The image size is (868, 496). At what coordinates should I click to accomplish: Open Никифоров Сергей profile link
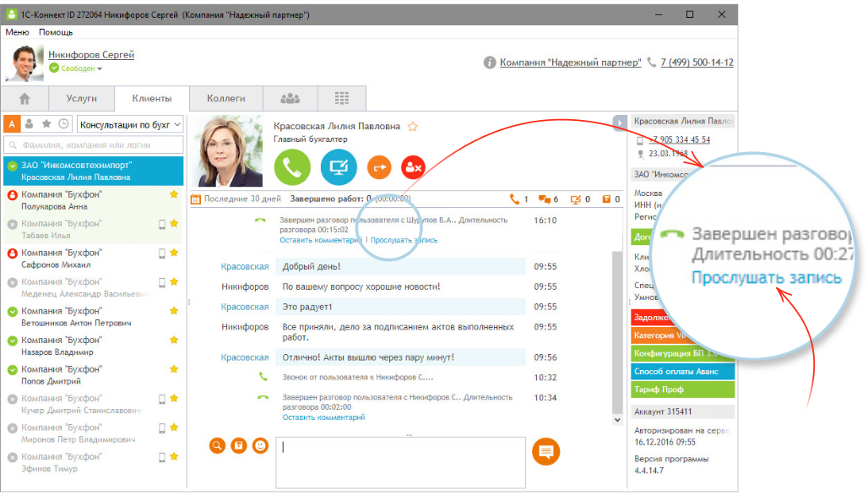click(91, 54)
